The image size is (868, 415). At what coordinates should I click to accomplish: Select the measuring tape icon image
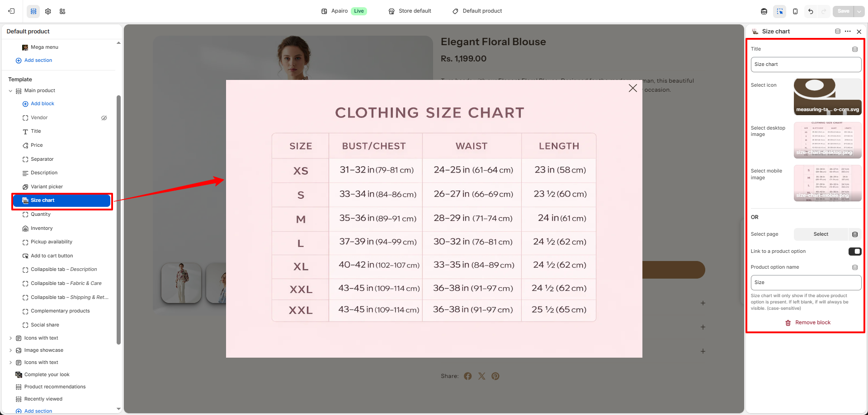[827, 97]
